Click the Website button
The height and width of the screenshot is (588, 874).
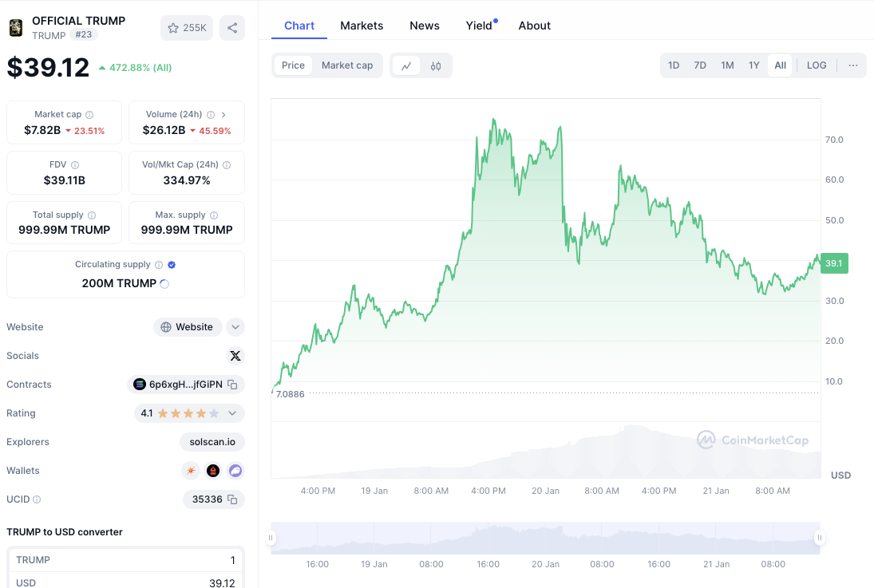[188, 327]
